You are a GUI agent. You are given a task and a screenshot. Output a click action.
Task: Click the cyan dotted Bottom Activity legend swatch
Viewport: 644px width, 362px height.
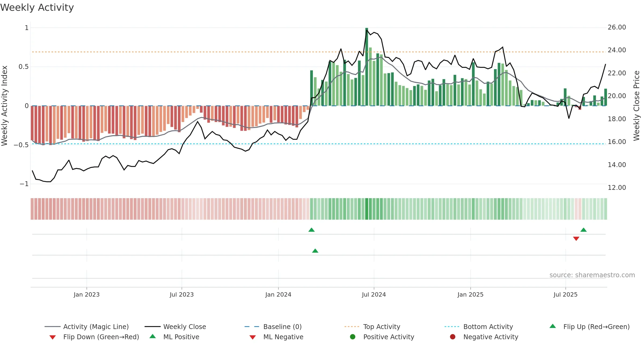point(452,327)
